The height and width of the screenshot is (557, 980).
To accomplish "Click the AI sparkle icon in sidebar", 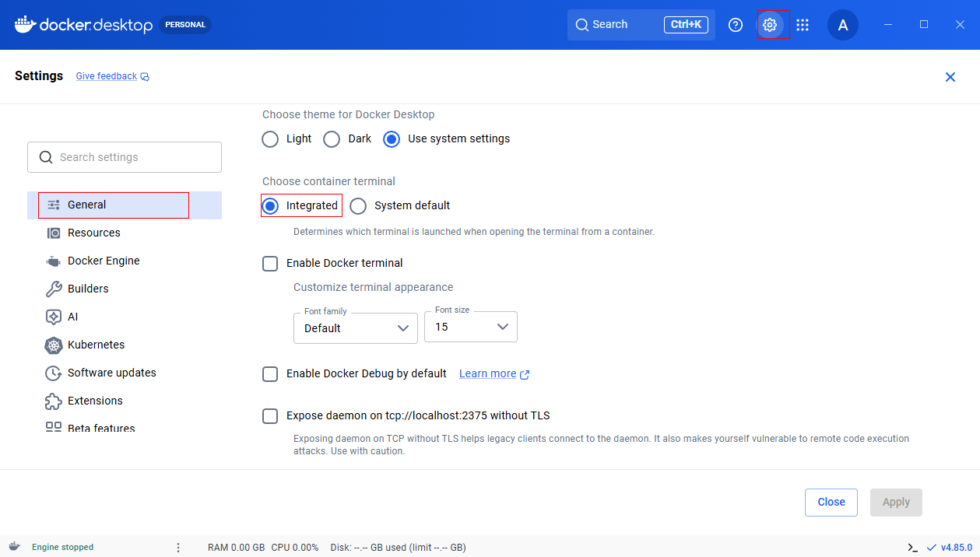I will tap(54, 317).
